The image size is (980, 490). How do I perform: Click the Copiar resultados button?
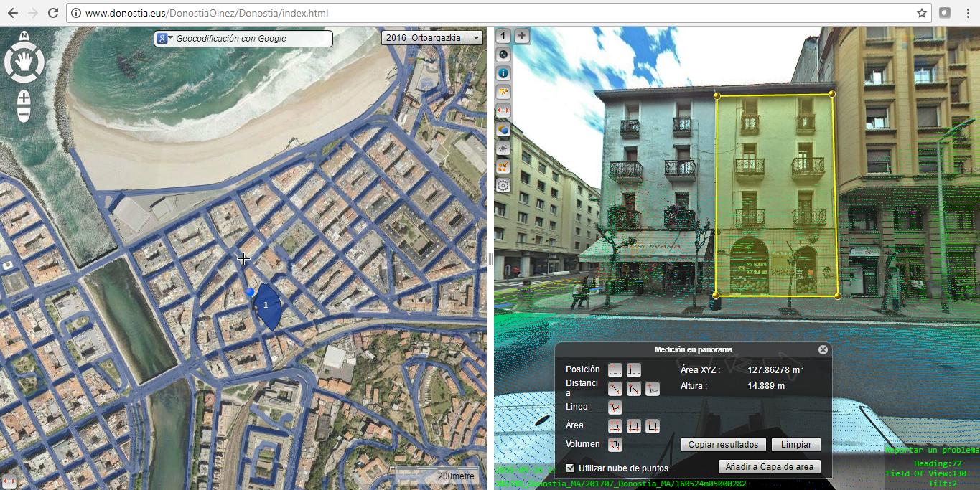[723, 445]
